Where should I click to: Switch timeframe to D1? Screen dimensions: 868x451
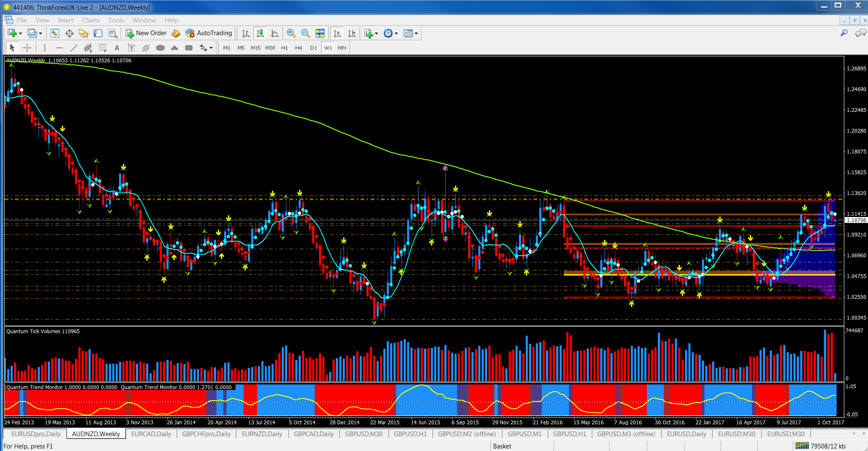pos(313,48)
